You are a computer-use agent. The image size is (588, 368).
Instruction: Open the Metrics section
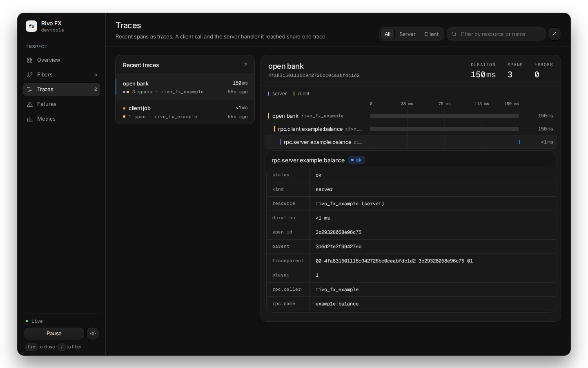click(x=61, y=119)
